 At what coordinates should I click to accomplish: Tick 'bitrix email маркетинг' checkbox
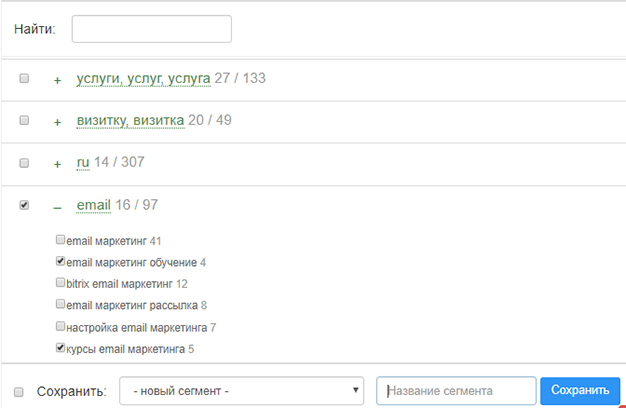click(x=60, y=283)
